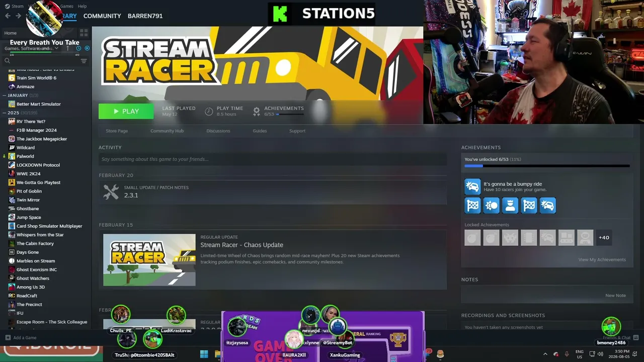This screenshot has height=362, width=644.
Task: Open the Windows Start menu
Action: tap(204, 354)
